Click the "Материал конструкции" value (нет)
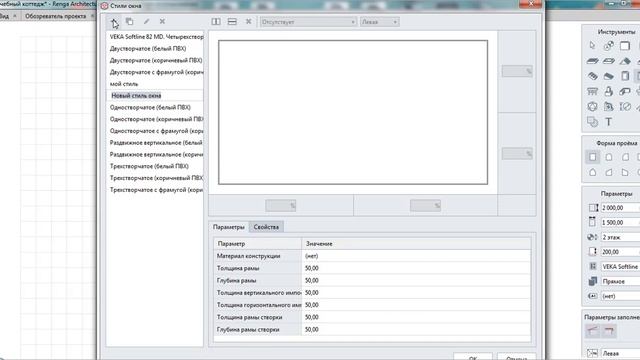The width and height of the screenshot is (640, 360). tap(416, 256)
